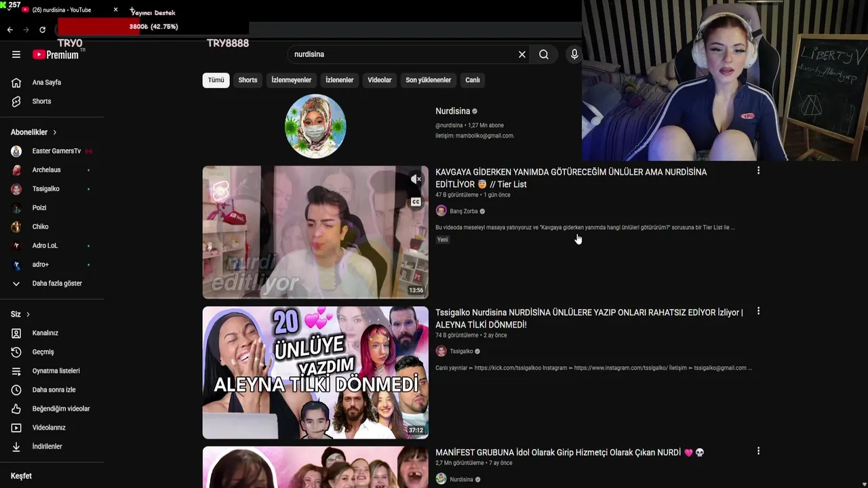The image size is (868, 488).
Task: Select the Videolar filter chip
Action: click(380, 80)
